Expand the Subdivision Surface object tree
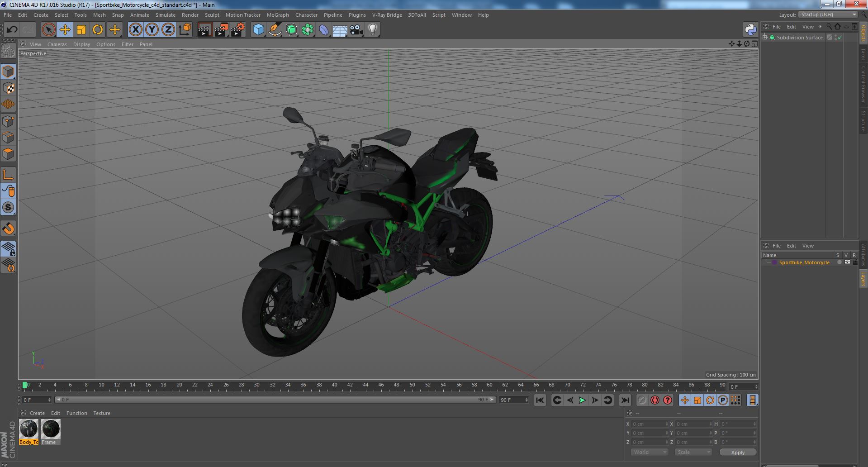 tap(765, 38)
